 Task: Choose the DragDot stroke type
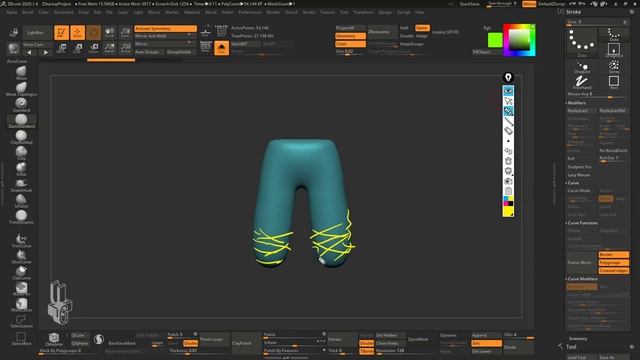tap(582, 67)
